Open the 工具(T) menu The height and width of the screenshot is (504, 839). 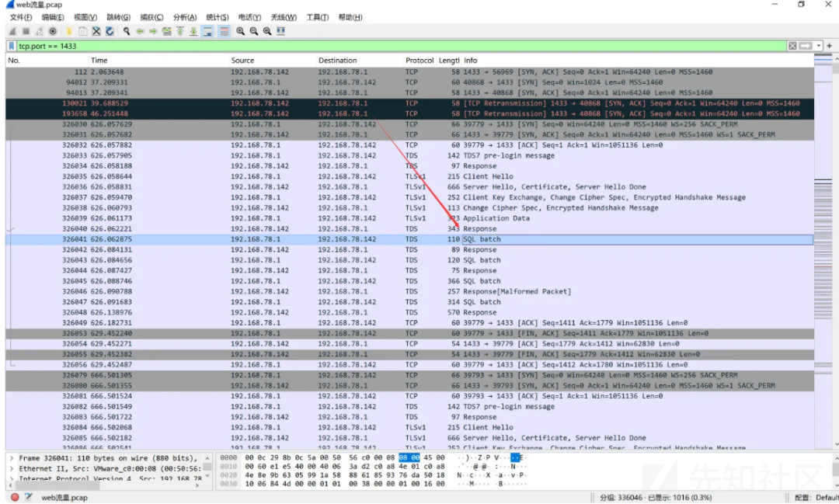tap(317, 17)
